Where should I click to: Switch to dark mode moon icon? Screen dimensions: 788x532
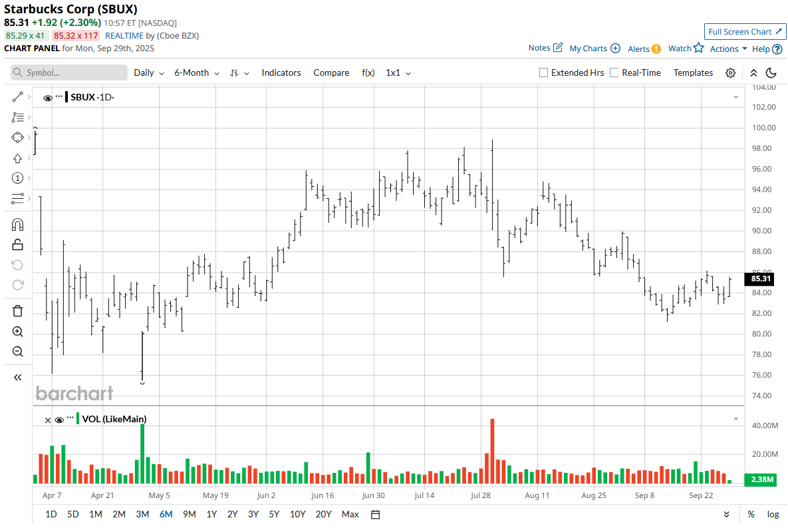coord(771,73)
